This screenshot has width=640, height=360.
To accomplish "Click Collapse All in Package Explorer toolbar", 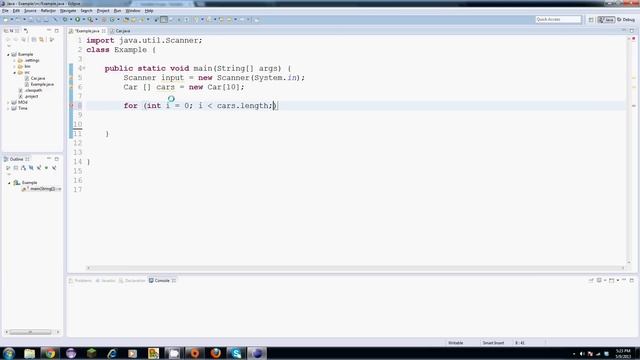I will [x=34, y=40].
